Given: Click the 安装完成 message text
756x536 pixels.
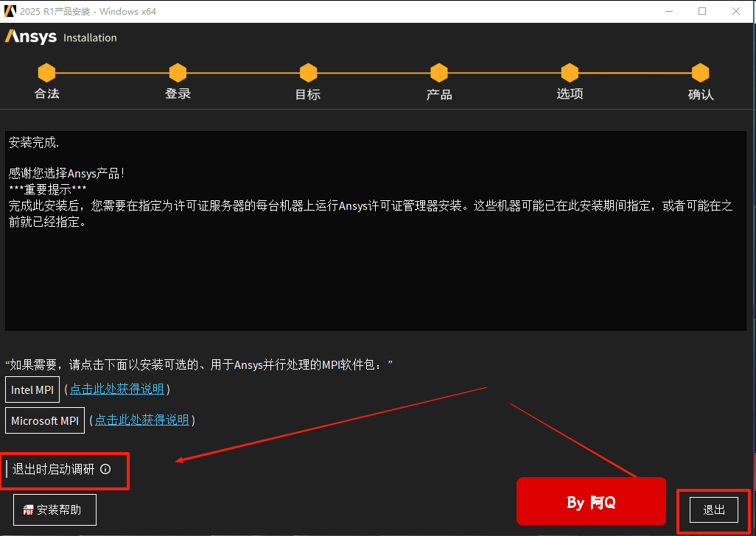Looking at the screenshot, I should [34, 143].
